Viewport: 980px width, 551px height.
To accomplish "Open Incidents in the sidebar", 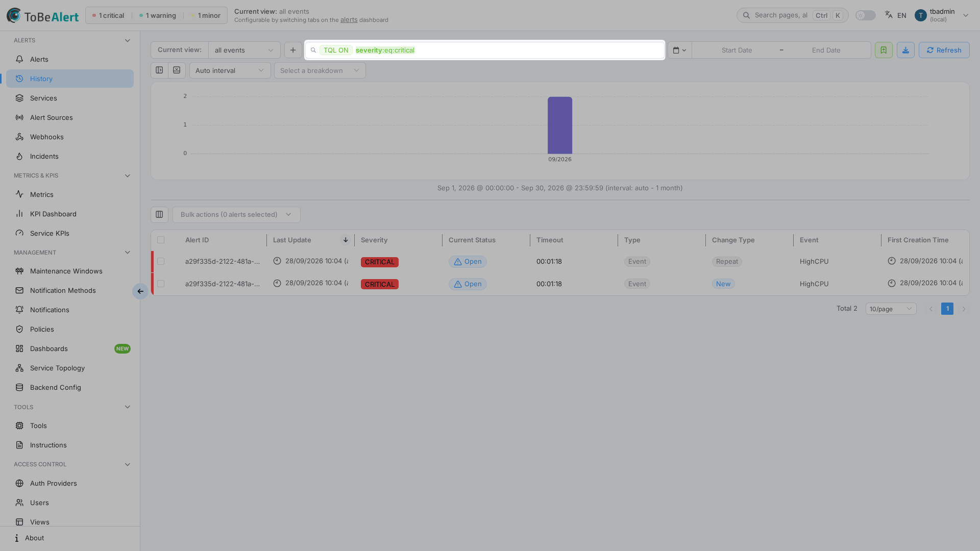I will [70, 156].
